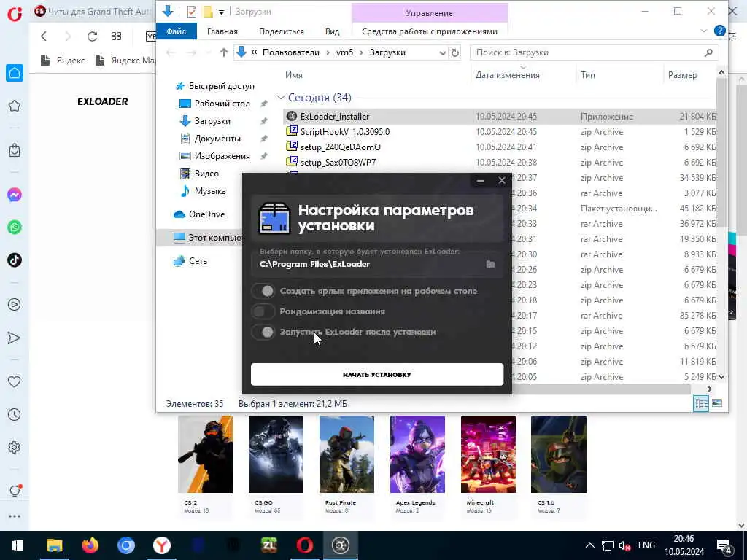
Task: Open TikTok in Opera sidebar
Action: tap(15, 260)
